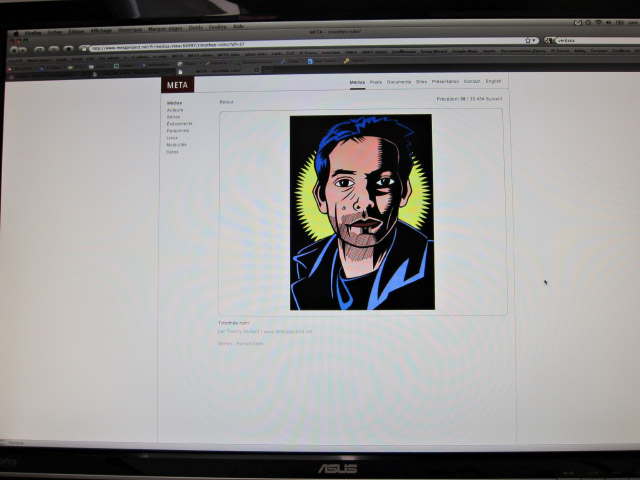The image size is (640, 480).
Task: Click the mail icon in the menu bar
Action: [x=578, y=23]
